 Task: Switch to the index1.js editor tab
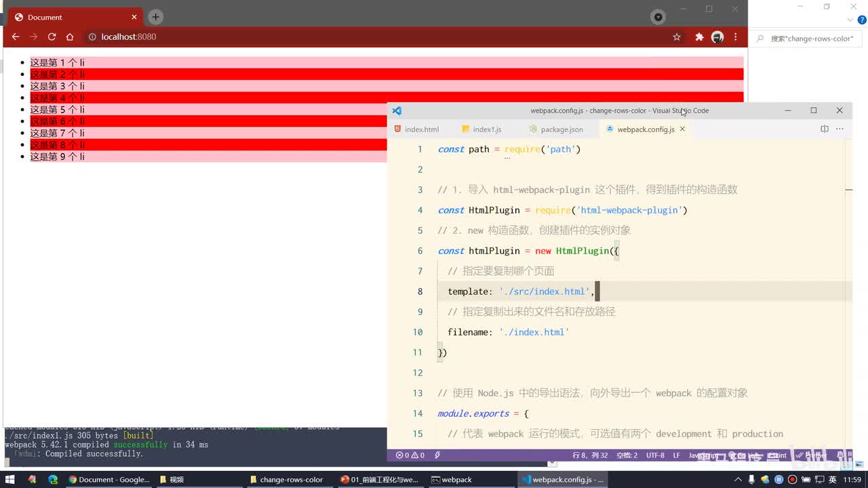[x=481, y=129]
